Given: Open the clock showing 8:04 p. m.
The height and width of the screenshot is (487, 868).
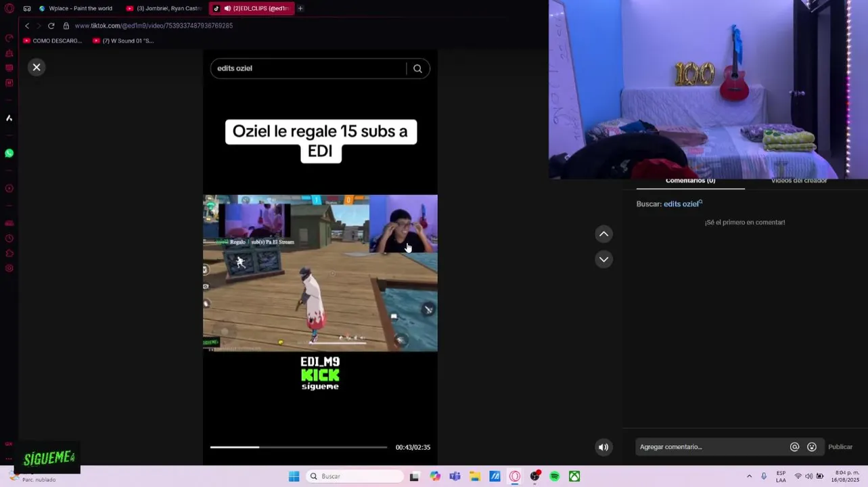Looking at the screenshot, I should click(846, 476).
